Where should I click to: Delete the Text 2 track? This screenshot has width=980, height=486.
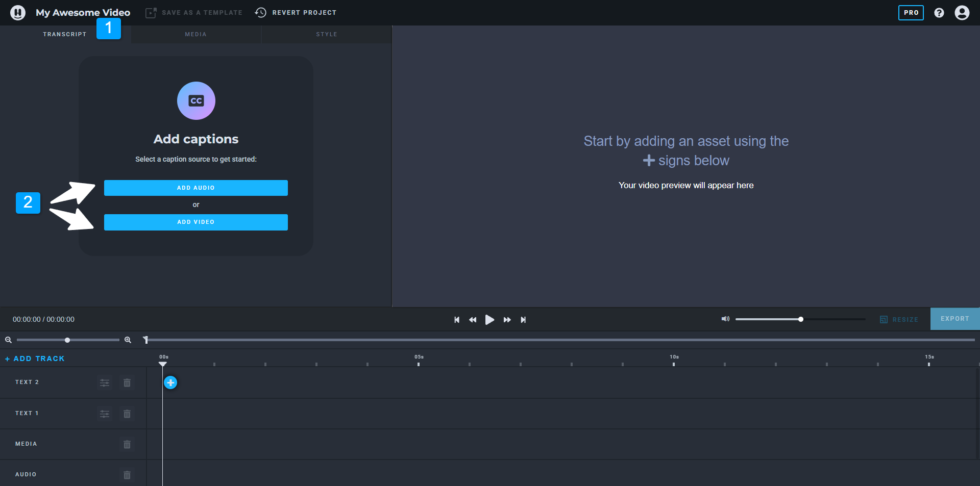[127, 383]
